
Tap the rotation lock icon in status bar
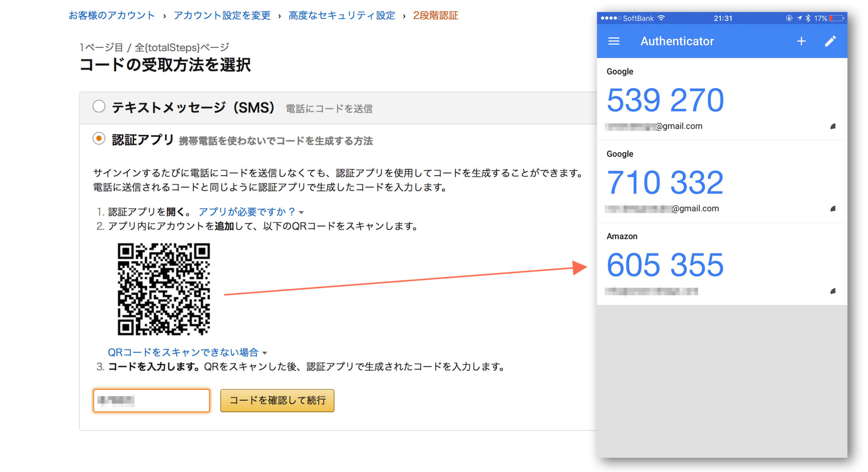(789, 18)
